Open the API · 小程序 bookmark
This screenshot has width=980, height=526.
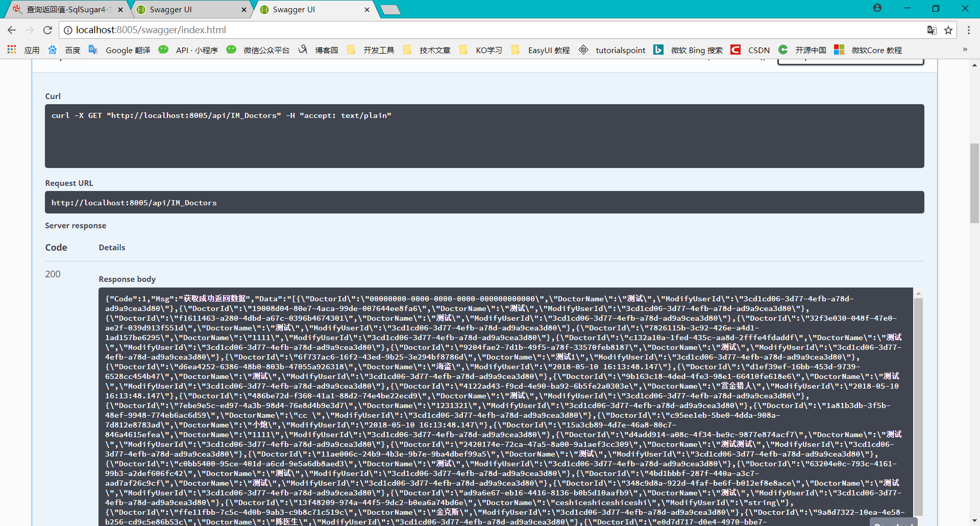tap(188, 50)
